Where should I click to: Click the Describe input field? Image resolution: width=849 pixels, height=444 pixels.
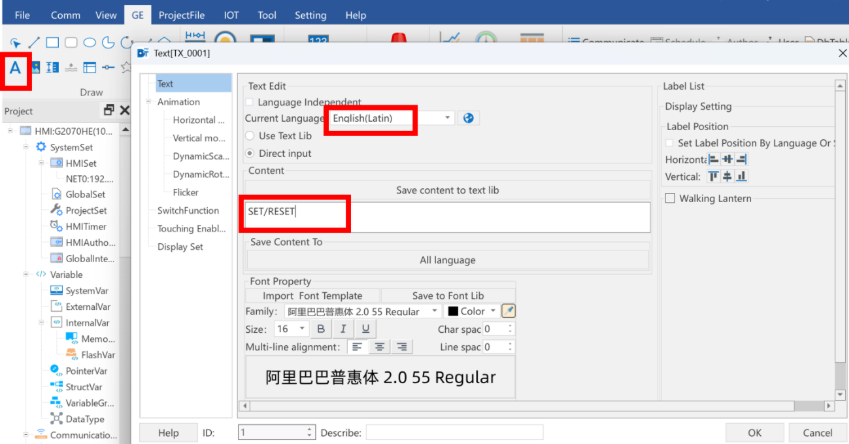(454, 433)
